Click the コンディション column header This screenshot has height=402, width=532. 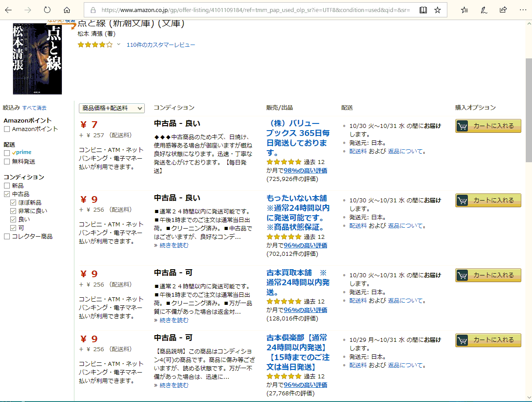point(174,108)
